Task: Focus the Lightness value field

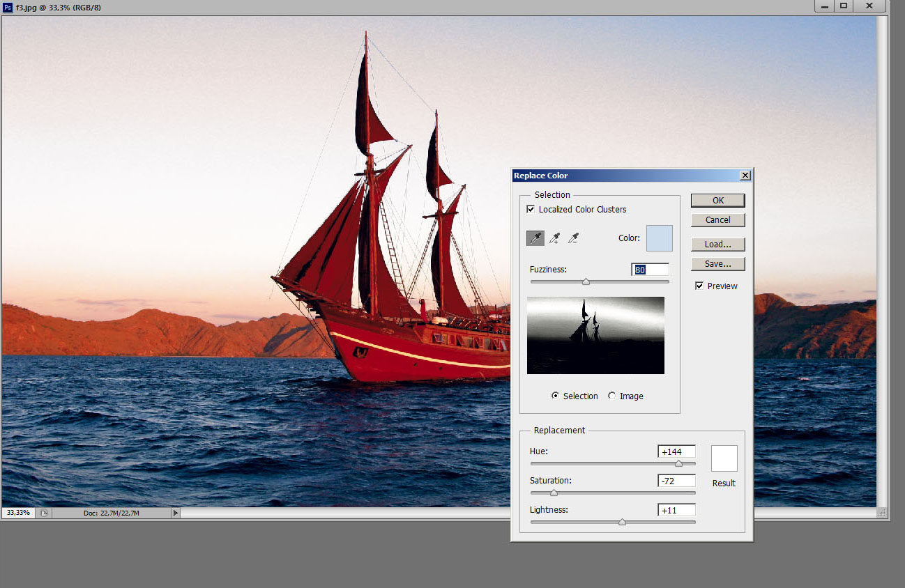Action: [x=676, y=510]
